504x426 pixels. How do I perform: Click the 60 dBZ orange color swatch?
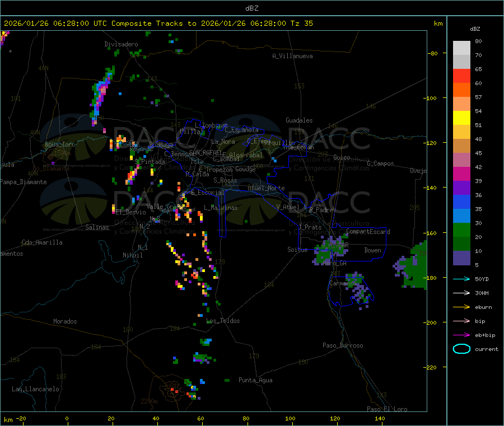coord(461,90)
